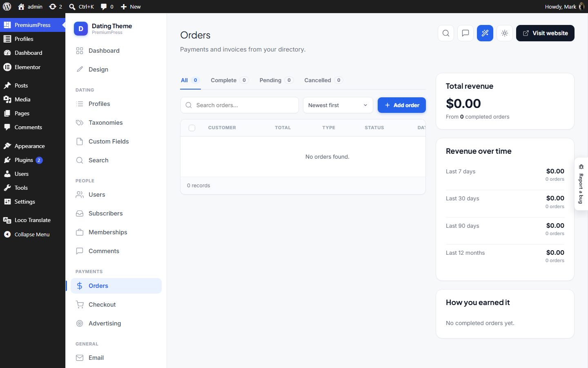
Task: Click the Checkout cart icon
Action: tap(80, 305)
